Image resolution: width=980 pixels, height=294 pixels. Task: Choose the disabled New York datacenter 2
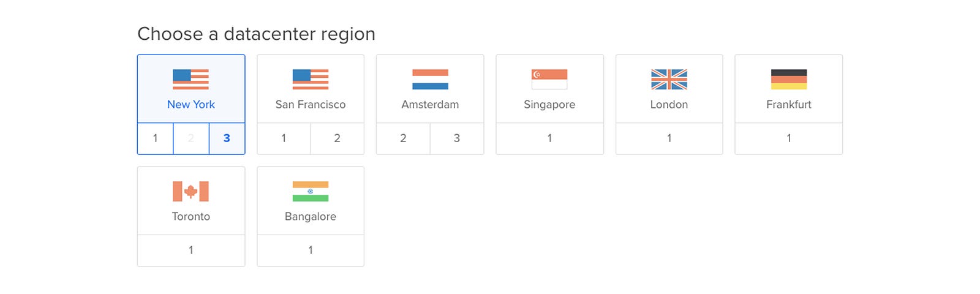pyautogui.click(x=191, y=138)
